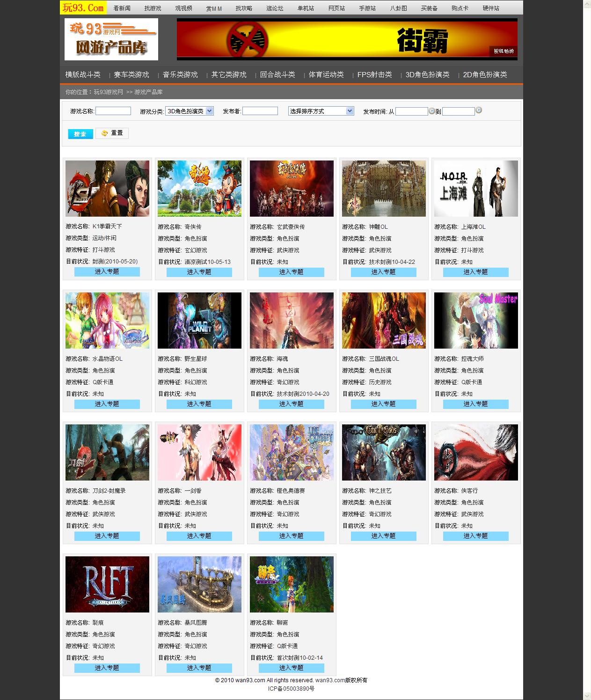Viewport: 591px width, 700px height.
Task: Select the 体育运动类 category tab
Action: [x=326, y=74]
